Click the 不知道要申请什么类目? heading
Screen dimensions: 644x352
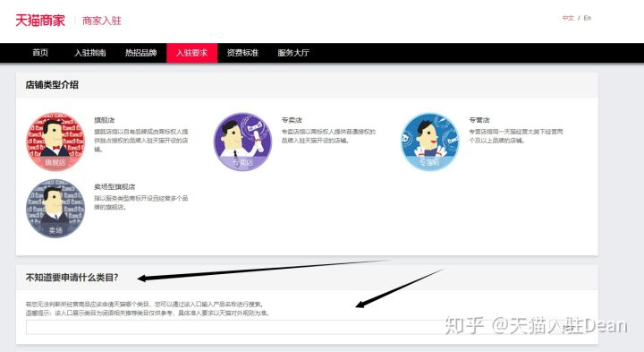(x=72, y=278)
